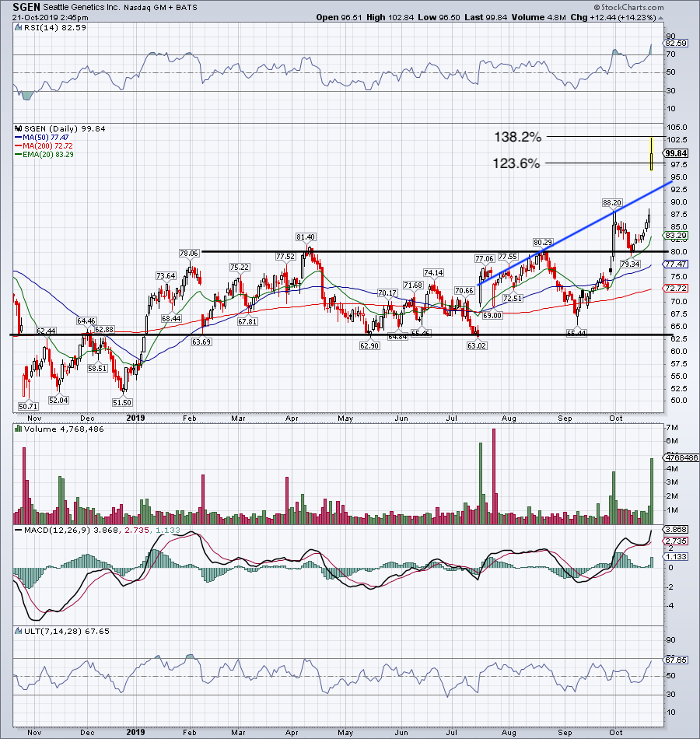Click the High 102.84 value in header
The image size is (700, 739).
tap(390, 17)
